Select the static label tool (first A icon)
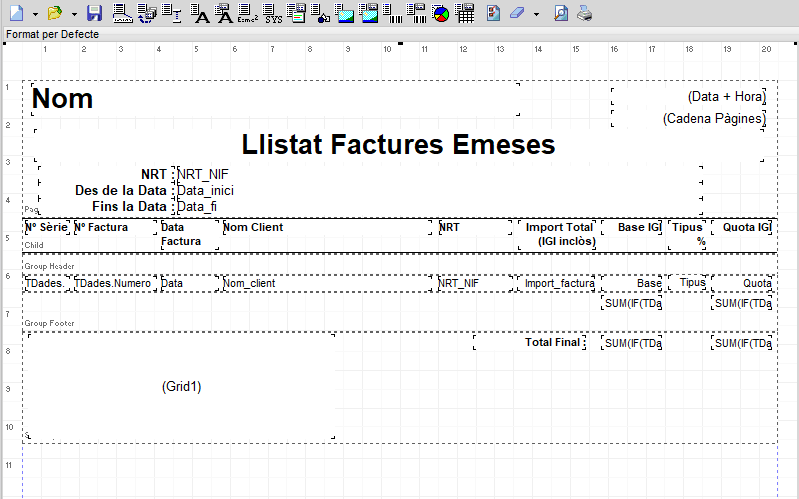This screenshot has height=499, width=799. [199, 13]
